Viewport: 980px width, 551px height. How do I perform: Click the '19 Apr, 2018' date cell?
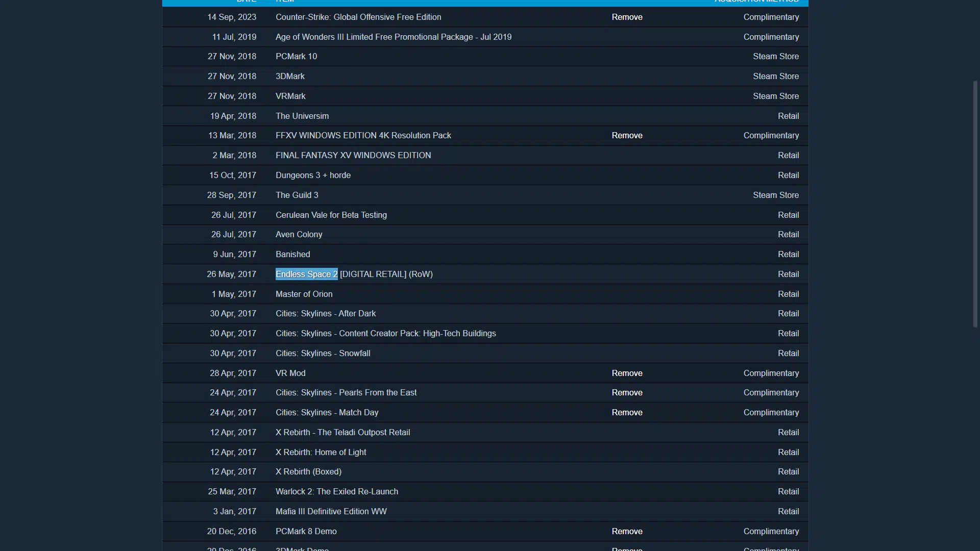coord(233,116)
